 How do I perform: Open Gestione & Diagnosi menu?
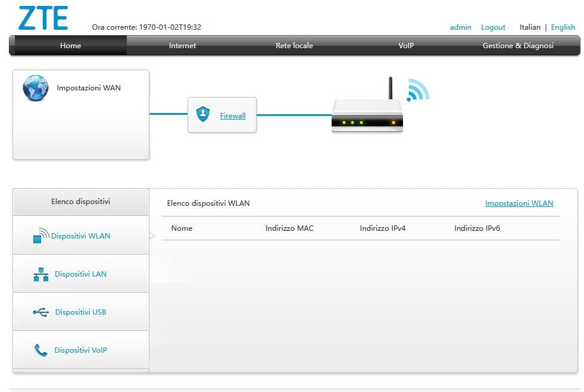[x=518, y=45]
